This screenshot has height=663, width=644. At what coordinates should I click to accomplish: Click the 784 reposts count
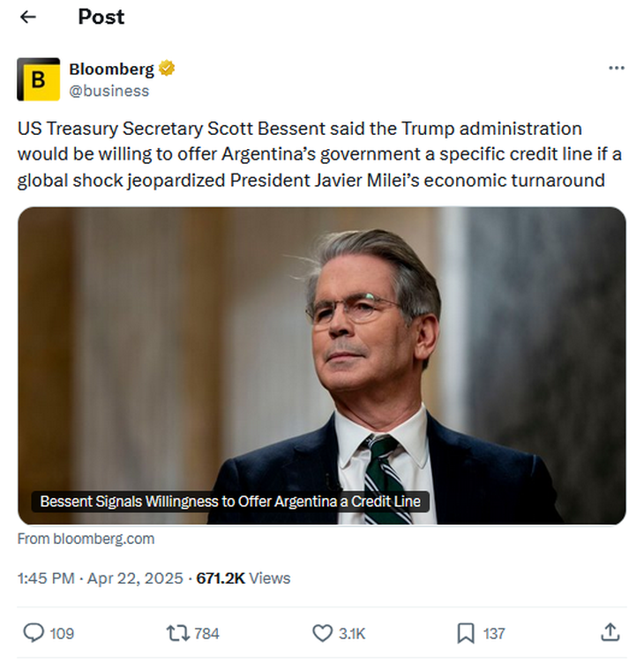206,633
